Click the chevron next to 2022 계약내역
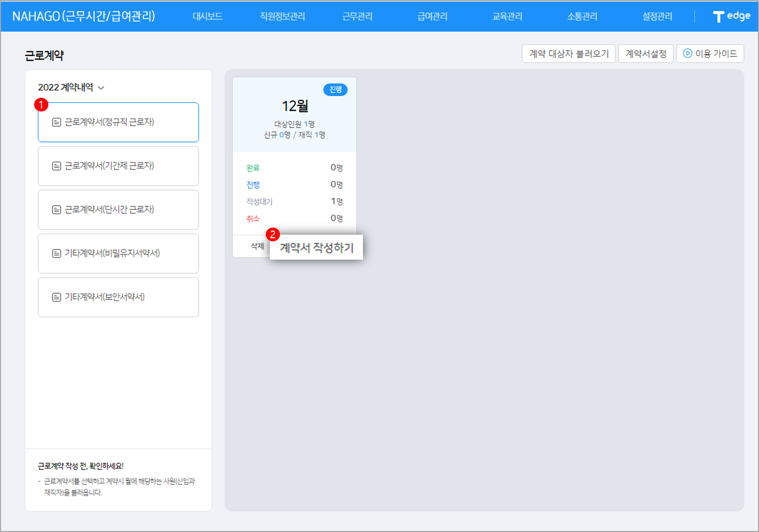759x532 pixels. (x=101, y=88)
